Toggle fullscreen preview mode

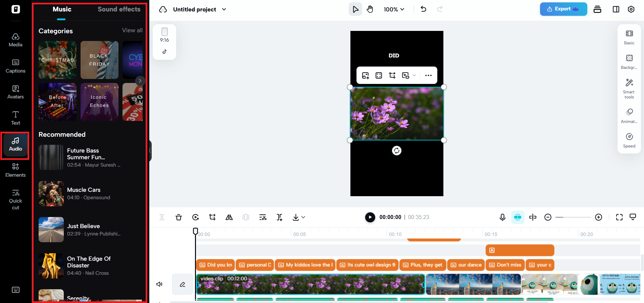click(619, 217)
